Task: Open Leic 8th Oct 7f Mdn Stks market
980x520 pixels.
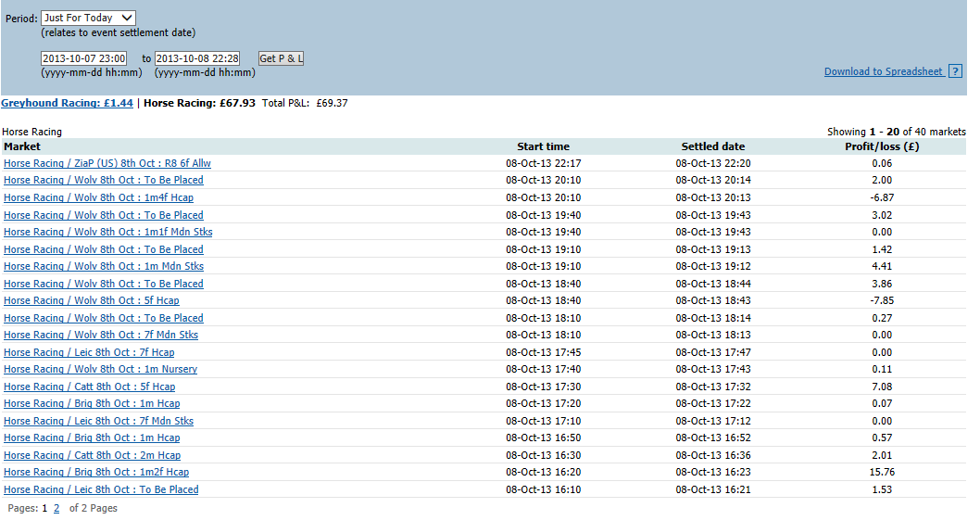Action: (x=99, y=422)
